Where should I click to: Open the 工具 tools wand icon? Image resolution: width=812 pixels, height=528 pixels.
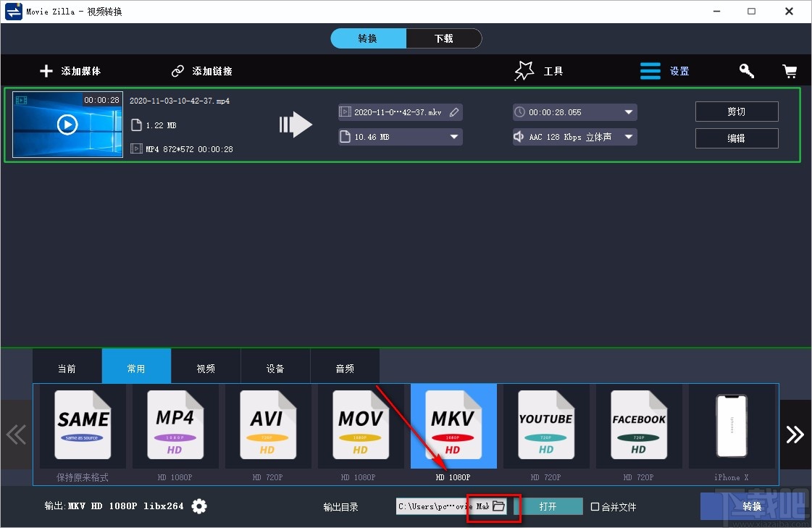coord(524,70)
